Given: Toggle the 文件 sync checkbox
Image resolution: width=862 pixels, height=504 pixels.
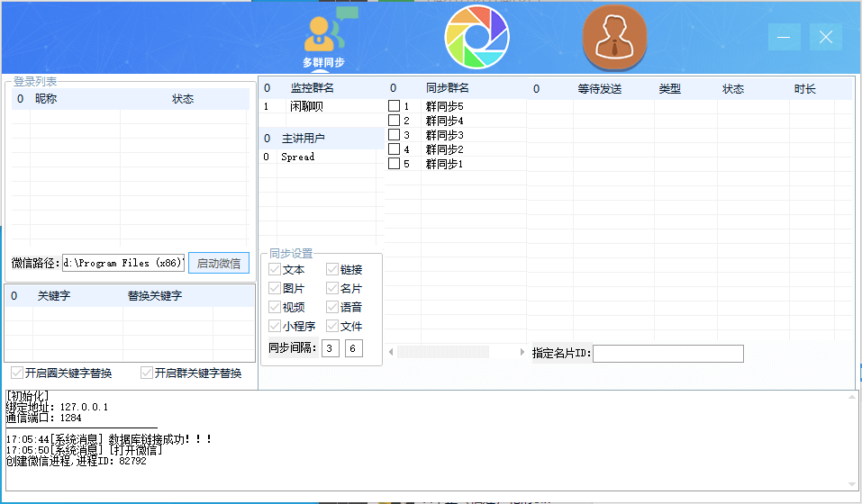Looking at the screenshot, I should pos(332,326).
